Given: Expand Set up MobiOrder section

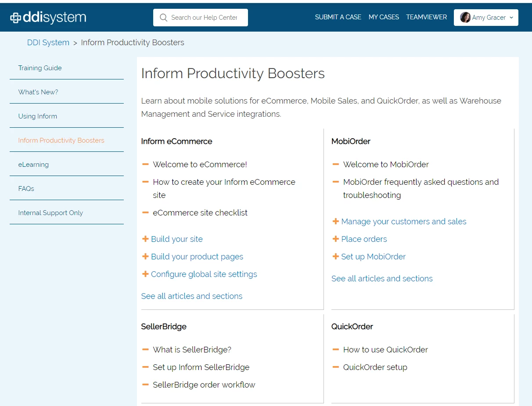Looking at the screenshot, I should tap(374, 257).
